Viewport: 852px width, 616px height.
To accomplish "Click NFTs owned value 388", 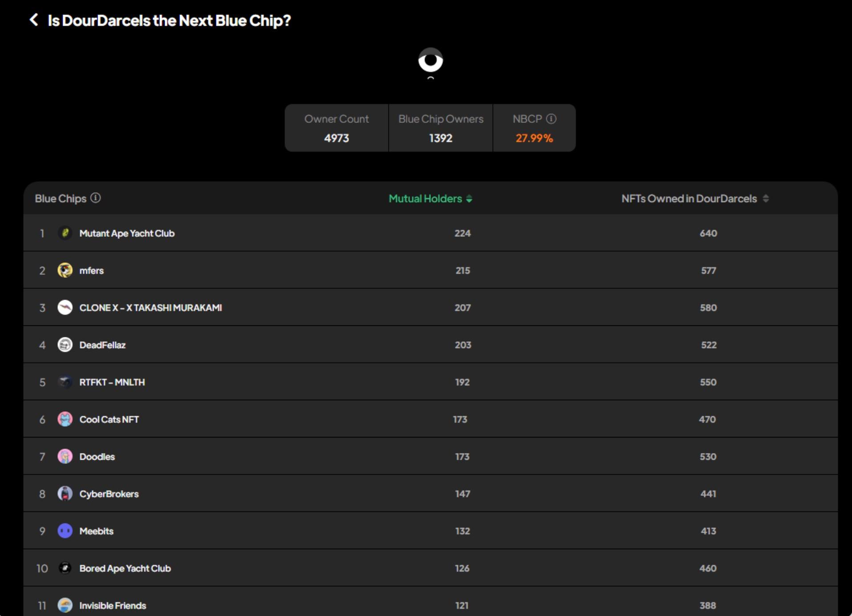I will 708,606.
